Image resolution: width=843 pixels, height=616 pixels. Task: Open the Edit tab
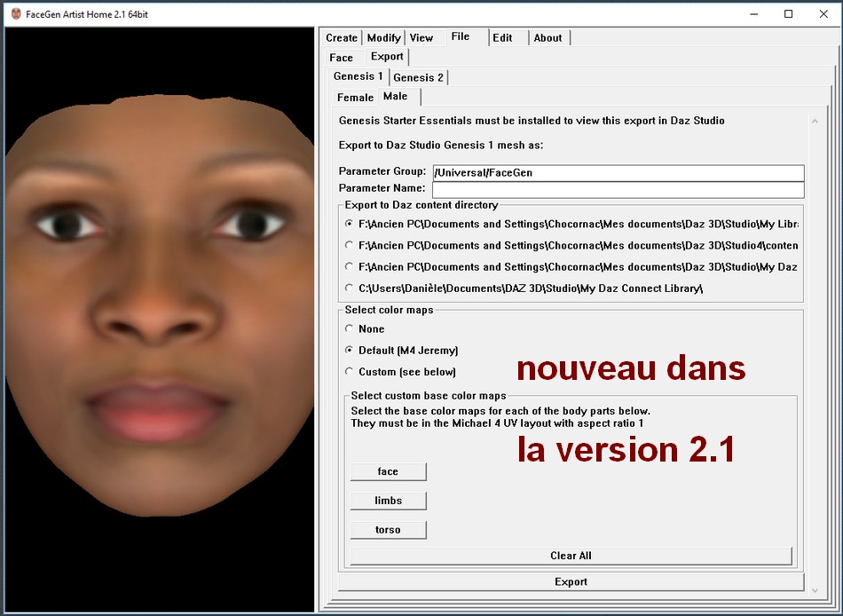[502, 37]
